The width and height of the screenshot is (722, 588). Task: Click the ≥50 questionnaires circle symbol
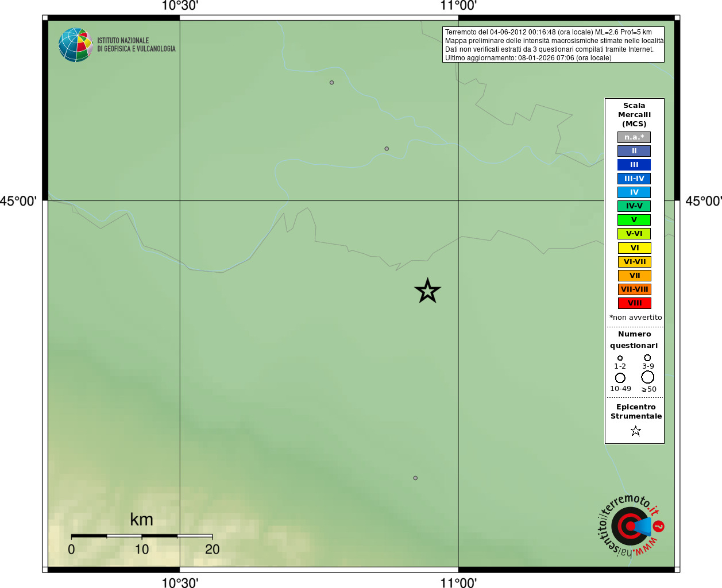click(x=647, y=377)
